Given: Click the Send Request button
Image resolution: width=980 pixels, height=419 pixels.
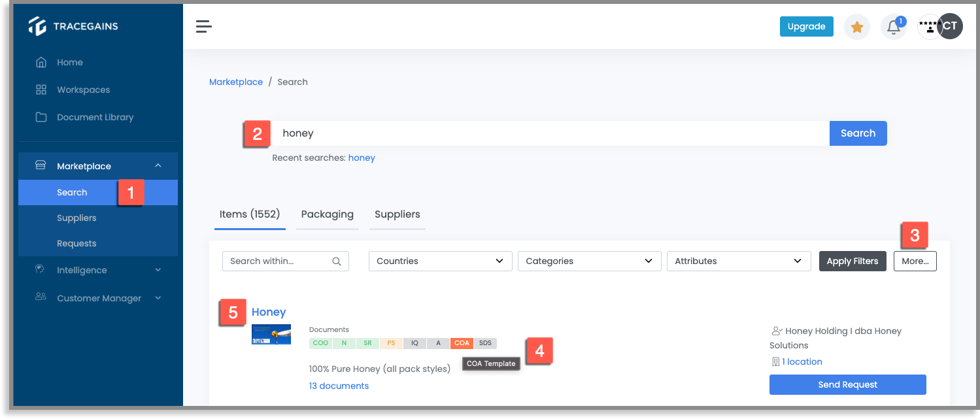Looking at the screenshot, I should (847, 384).
